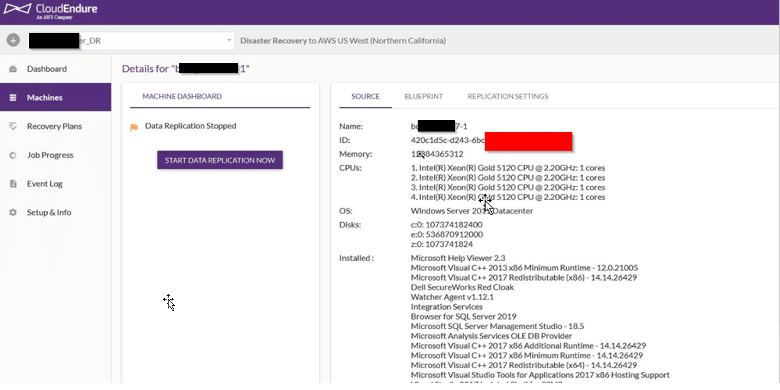This screenshot has width=780, height=390.
Task: Click Visual Studio Tools for Applications 2017 entry
Action: point(540,375)
